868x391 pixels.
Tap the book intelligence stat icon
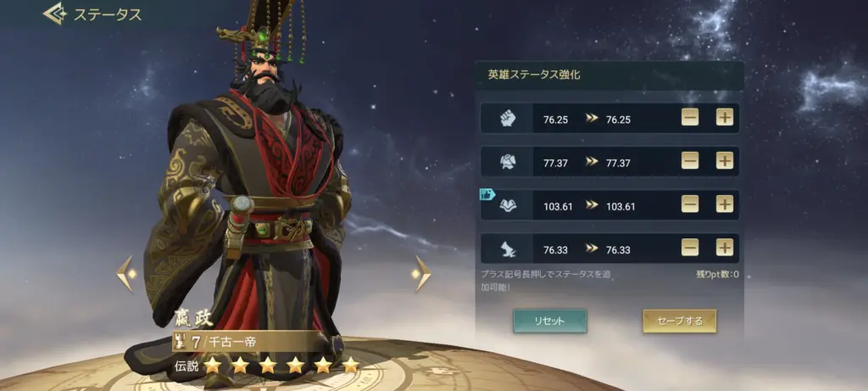[508, 205]
